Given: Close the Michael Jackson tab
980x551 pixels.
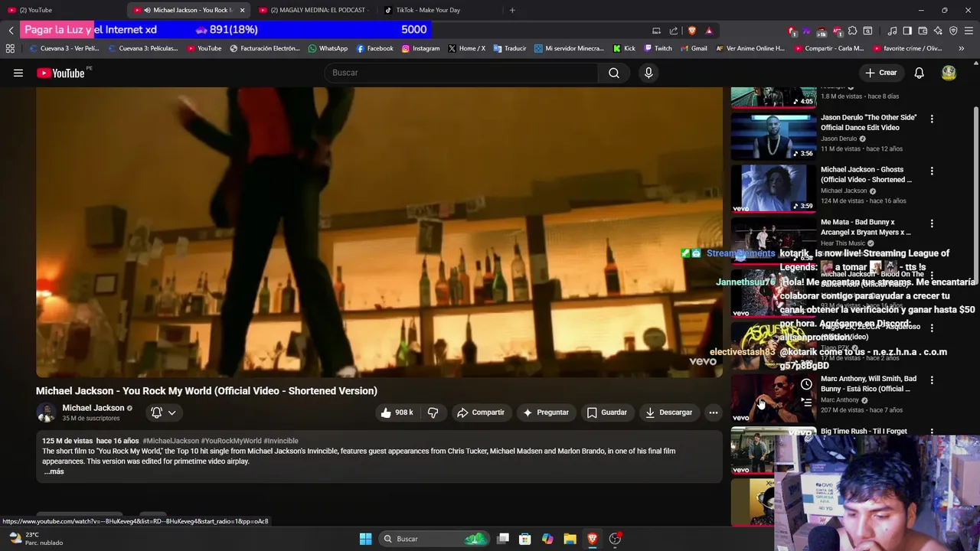Looking at the screenshot, I should (242, 10).
